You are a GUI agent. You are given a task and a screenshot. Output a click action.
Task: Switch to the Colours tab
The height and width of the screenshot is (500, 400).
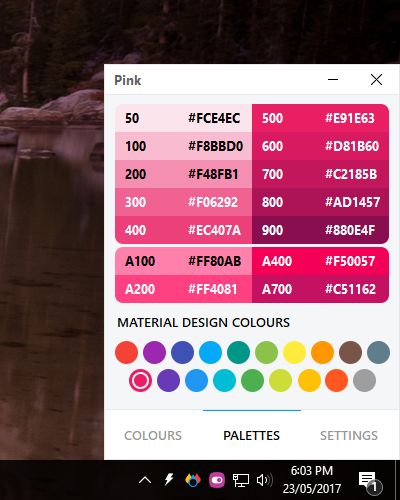coord(153,435)
